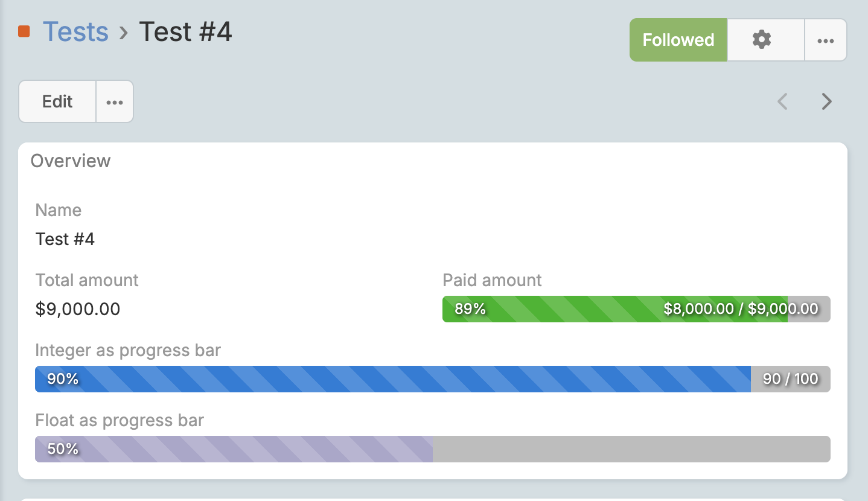Click the Paid amount progress bar
This screenshot has height=501, width=868.
coord(637,309)
